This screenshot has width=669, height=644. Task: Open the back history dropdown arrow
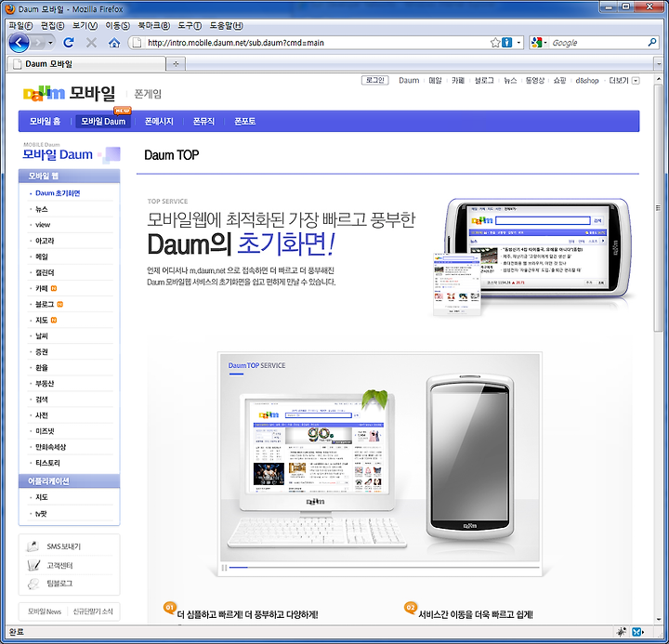50,42
